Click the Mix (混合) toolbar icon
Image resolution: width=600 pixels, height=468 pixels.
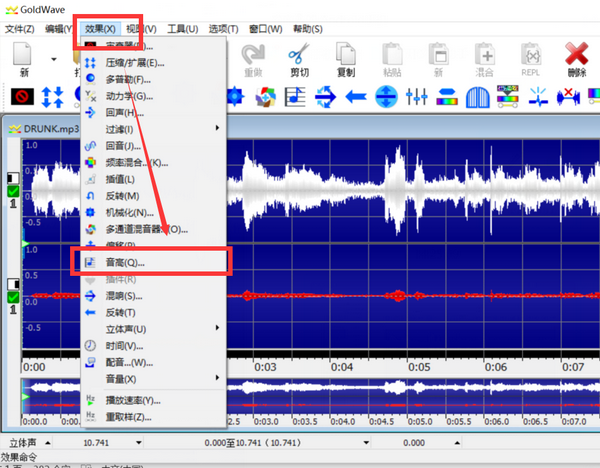pyautogui.click(x=484, y=54)
